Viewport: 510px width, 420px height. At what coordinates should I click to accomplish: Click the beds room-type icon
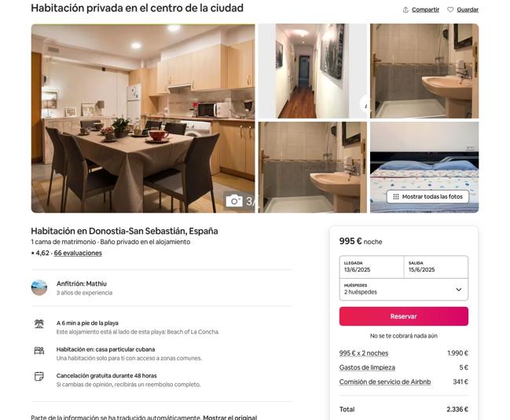coord(39,350)
